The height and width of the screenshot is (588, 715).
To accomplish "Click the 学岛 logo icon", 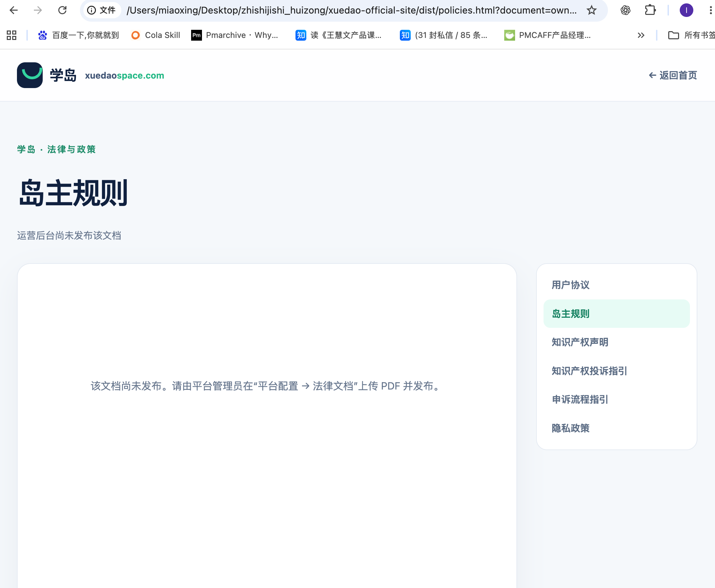I will 30,75.
